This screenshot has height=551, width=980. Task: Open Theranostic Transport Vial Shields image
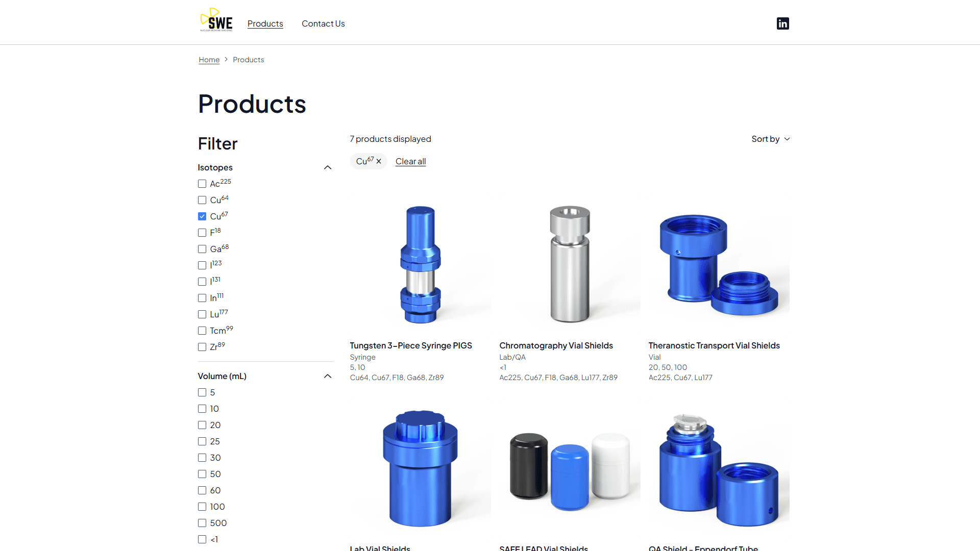click(719, 264)
